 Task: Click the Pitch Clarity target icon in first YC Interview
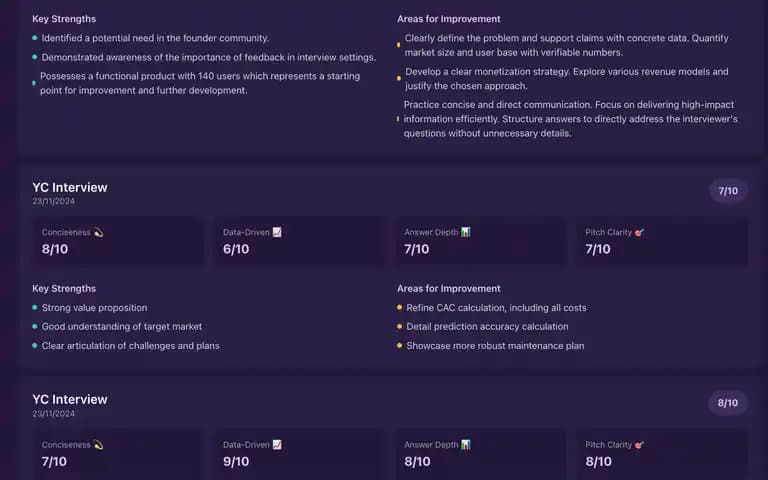[639, 233]
